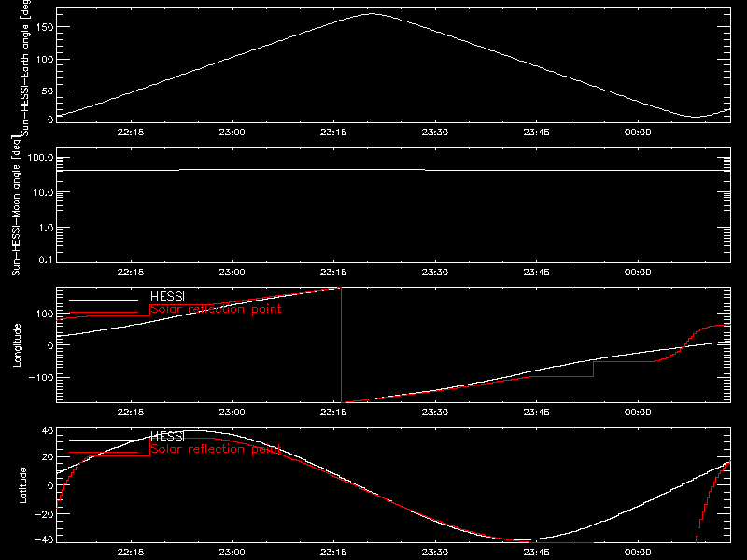Select the 1.0 tick label in Moon angle plot

47,228
